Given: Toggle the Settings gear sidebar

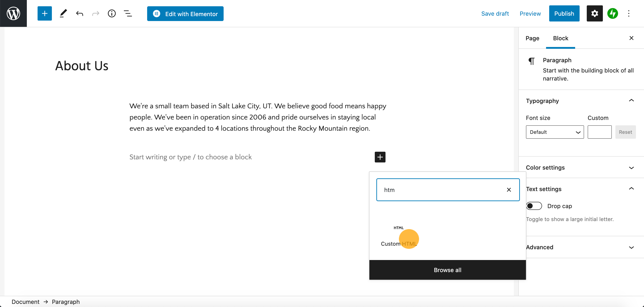Looking at the screenshot, I should click(x=595, y=13).
